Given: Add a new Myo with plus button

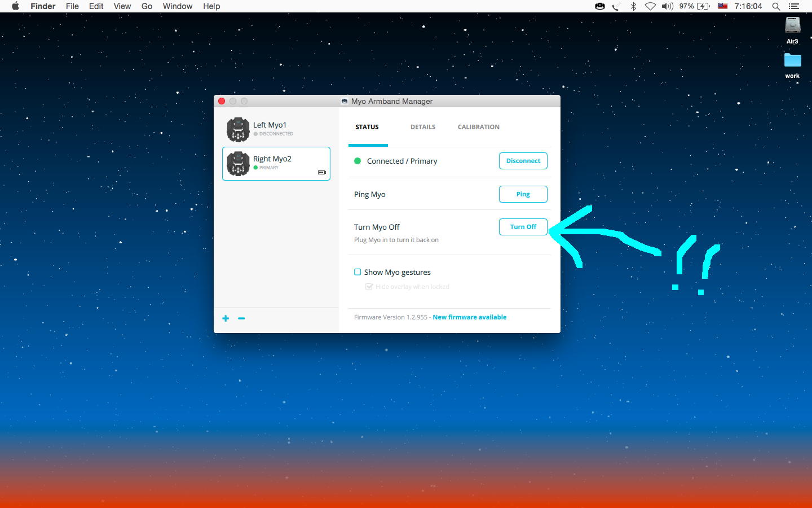Looking at the screenshot, I should coord(226,318).
